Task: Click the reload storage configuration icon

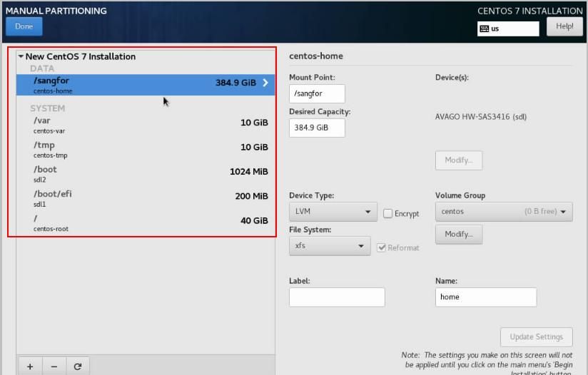Action: click(77, 366)
